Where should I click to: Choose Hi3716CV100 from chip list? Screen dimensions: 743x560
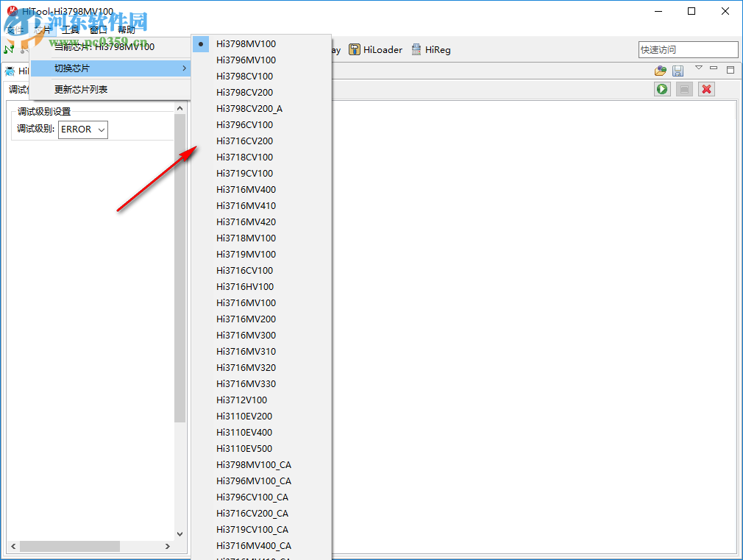pyautogui.click(x=261, y=270)
